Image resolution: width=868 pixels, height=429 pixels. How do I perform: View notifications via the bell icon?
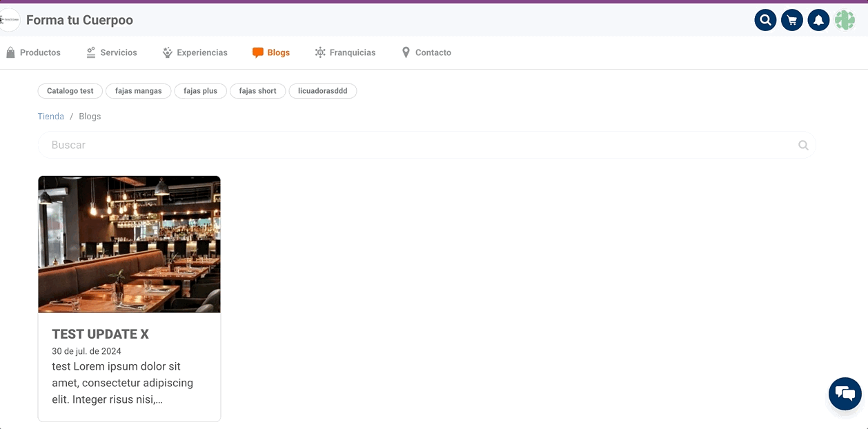(x=818, y=20)
